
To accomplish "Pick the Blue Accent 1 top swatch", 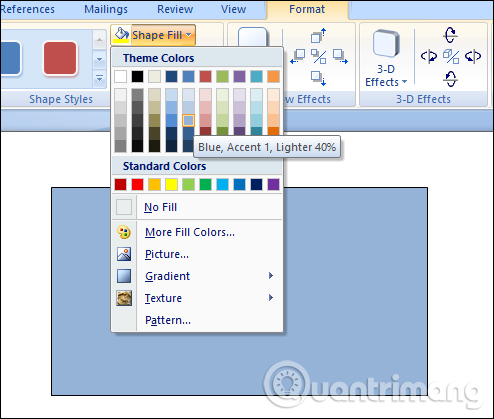I will coord(188,76).
